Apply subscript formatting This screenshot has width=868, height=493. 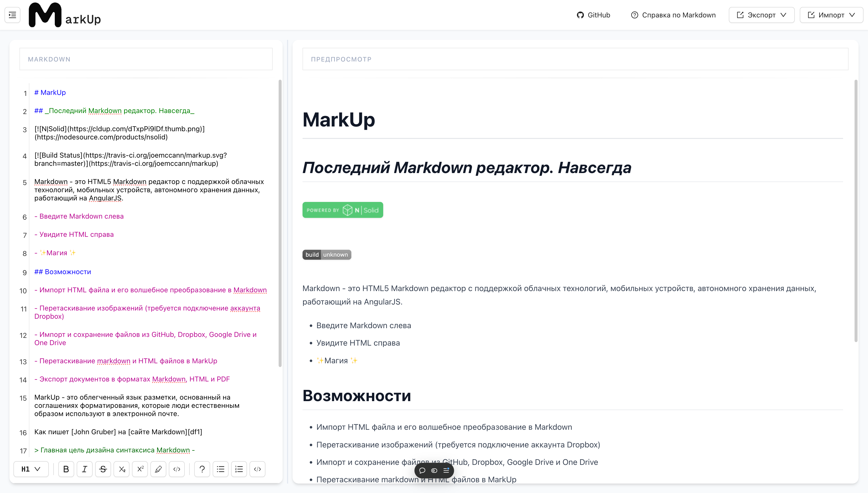click(x=122, y=469)
